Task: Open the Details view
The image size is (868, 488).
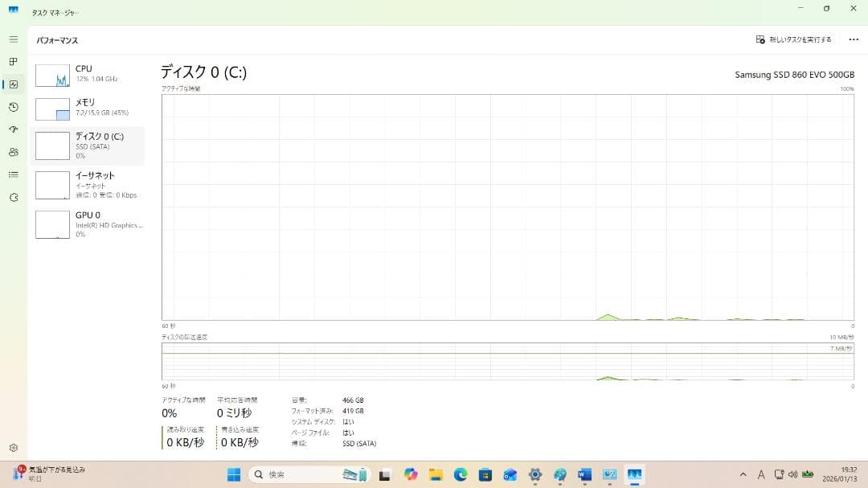Action: (13, 174)
